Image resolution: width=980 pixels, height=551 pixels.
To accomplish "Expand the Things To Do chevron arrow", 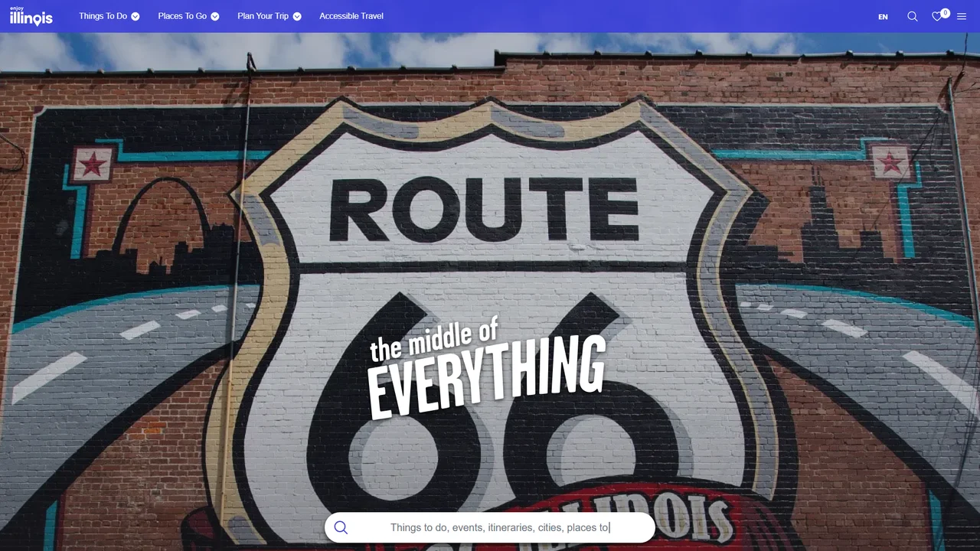I will click(x=136, y=16).
